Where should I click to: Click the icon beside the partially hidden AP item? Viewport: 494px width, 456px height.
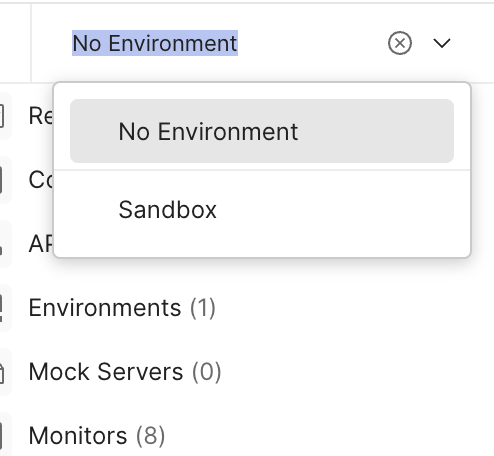coord(3,244)
